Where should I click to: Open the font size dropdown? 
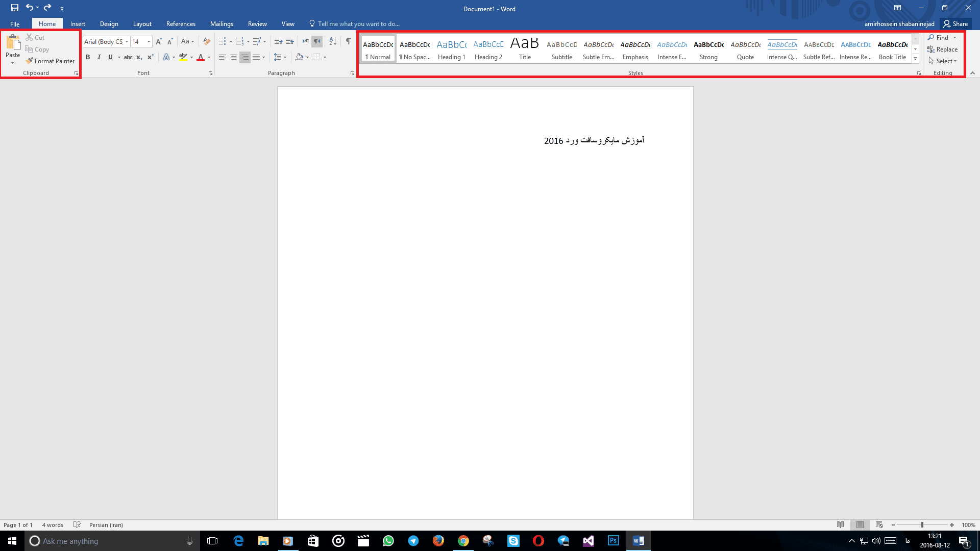149,42
